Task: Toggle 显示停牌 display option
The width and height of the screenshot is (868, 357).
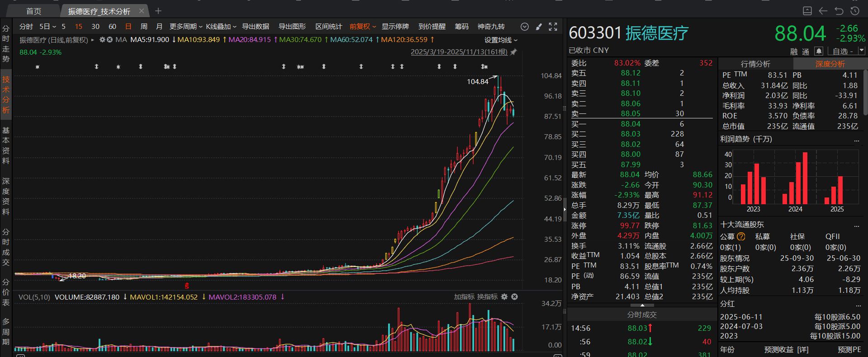Action: point(395,27)
